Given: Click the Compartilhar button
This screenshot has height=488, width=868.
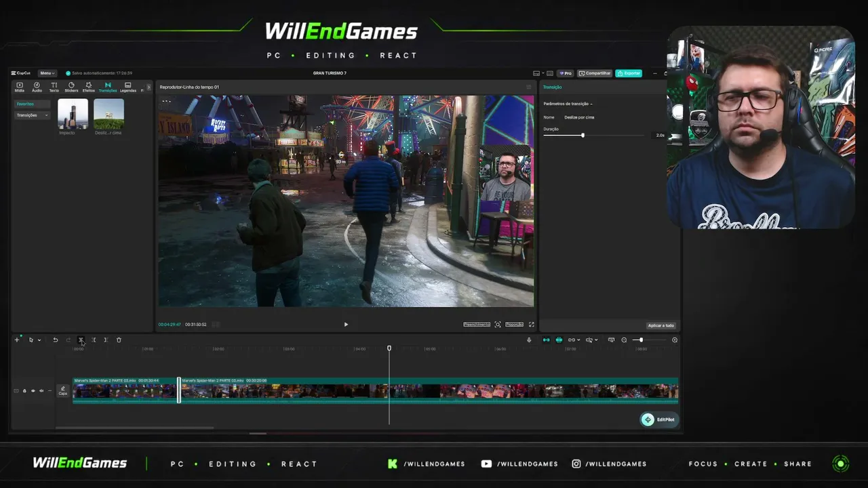Looking at the screenshot, I should tap(595, 73).
